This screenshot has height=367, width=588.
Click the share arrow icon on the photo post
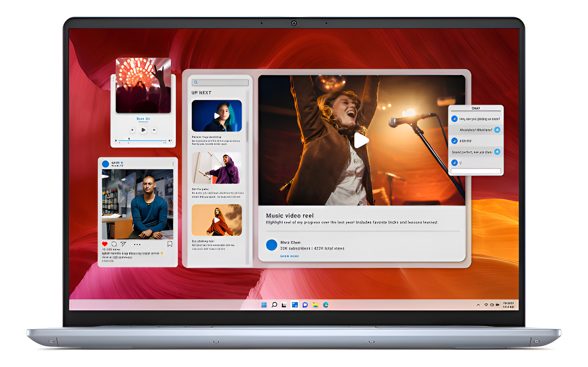[x=123, y=244]
